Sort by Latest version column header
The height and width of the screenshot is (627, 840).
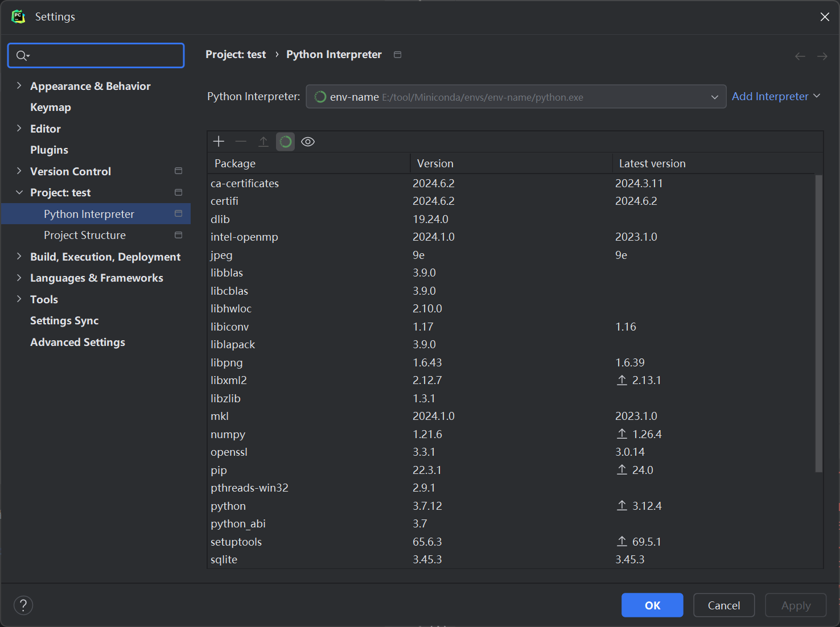pyautogui.click(x=717, y=163)
